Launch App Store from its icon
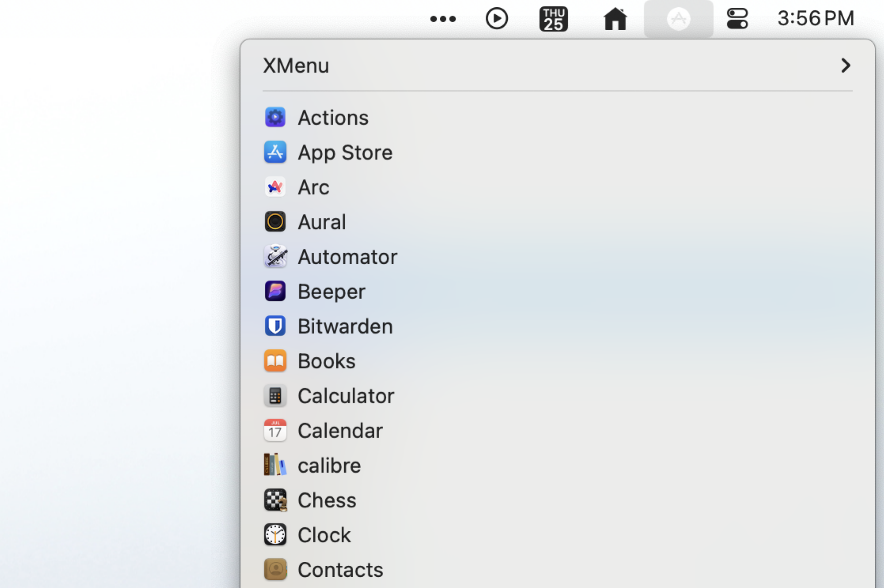This screenshot has width=884, height=588. tap(275, 152)
